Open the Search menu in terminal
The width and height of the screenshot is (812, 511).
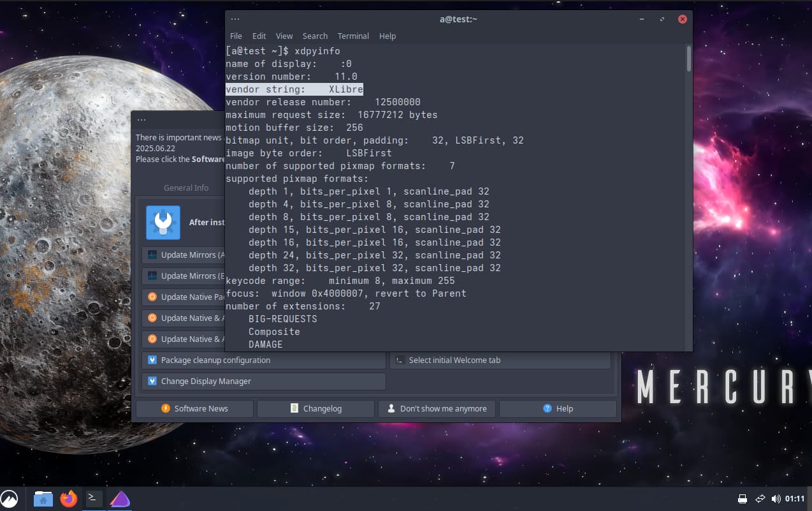(315, 36)
